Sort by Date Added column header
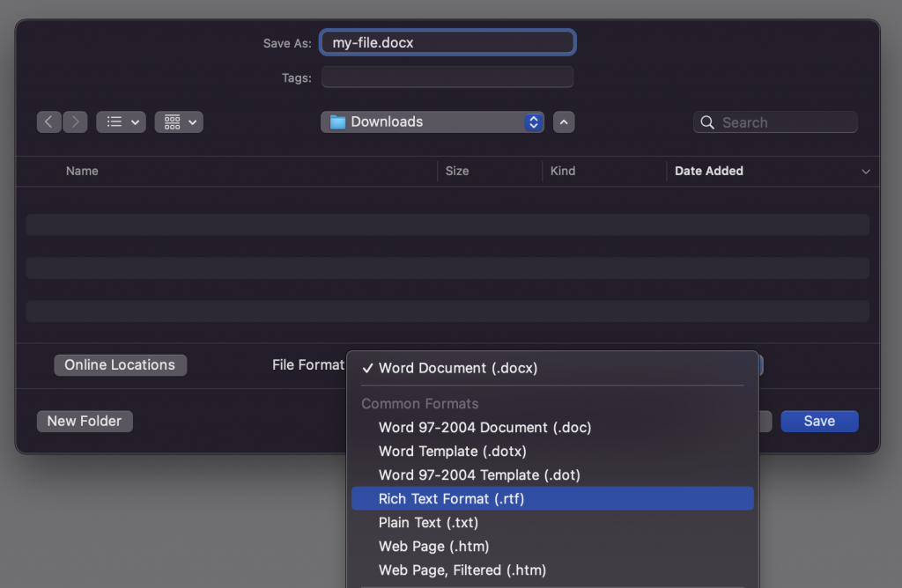 pos(709,171)
